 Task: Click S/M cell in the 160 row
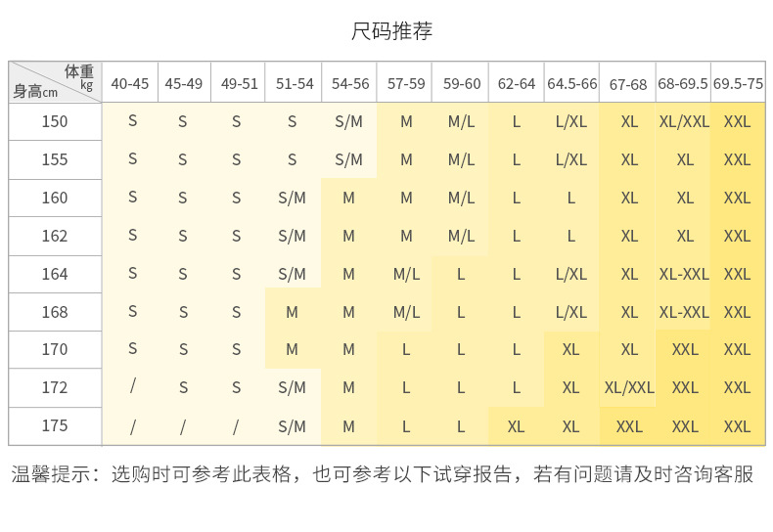[x=292, y=198]
